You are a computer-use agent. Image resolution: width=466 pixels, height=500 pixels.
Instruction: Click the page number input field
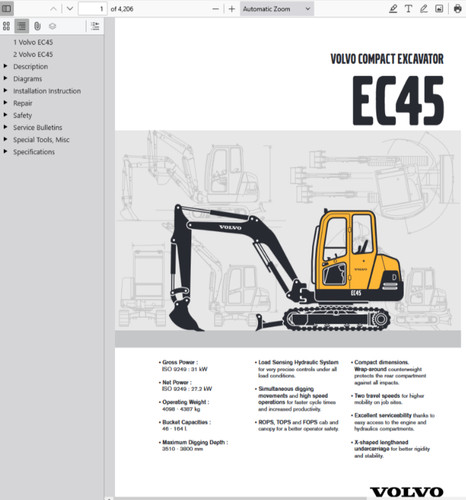coord(92,9)
